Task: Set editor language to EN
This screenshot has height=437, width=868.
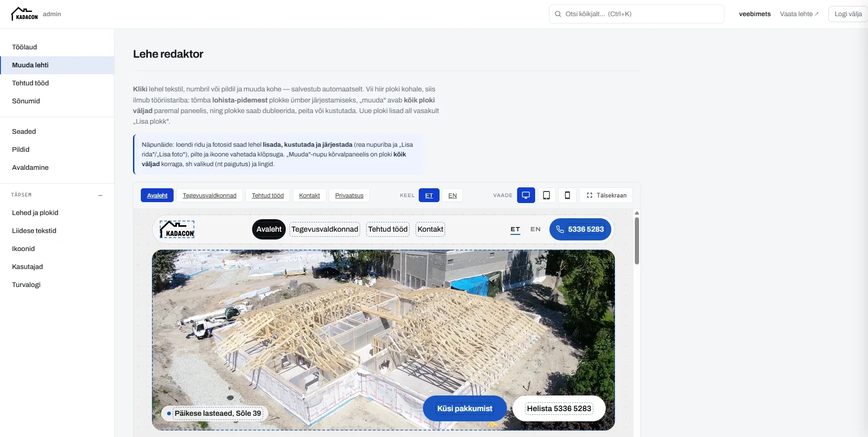Action: click(452, 195)
